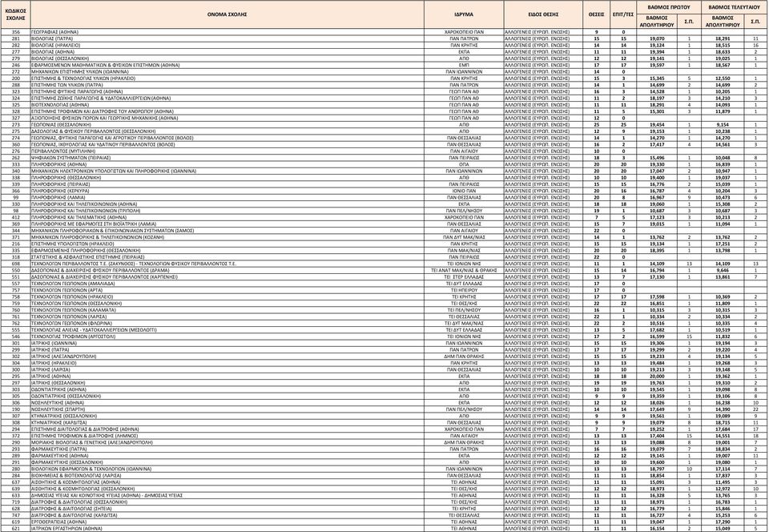Select 'ΙΑΤΡΙΚΗΣ (ΙΩΑΝΝΙΝΑ)' school name
Viewport: 769px width, 532px height.
tap(227, 343)
